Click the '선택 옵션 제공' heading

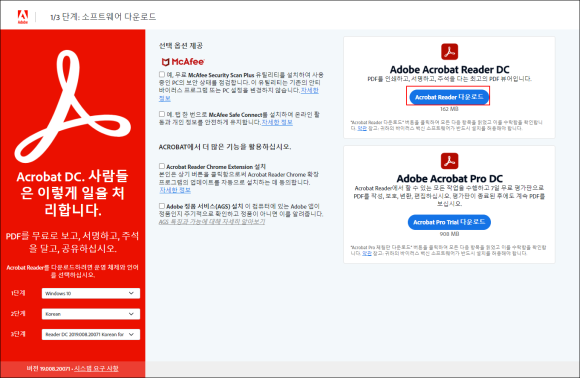point(181,45)
